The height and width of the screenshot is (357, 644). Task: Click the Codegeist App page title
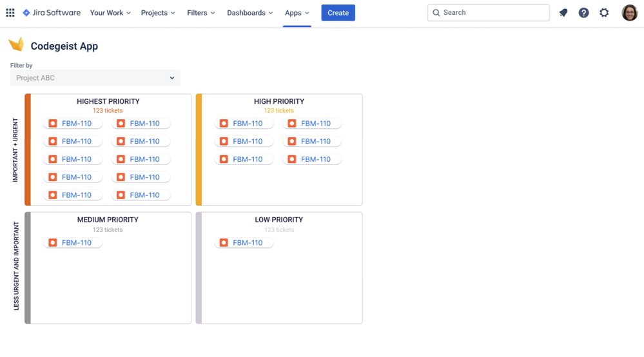[64, 46]
